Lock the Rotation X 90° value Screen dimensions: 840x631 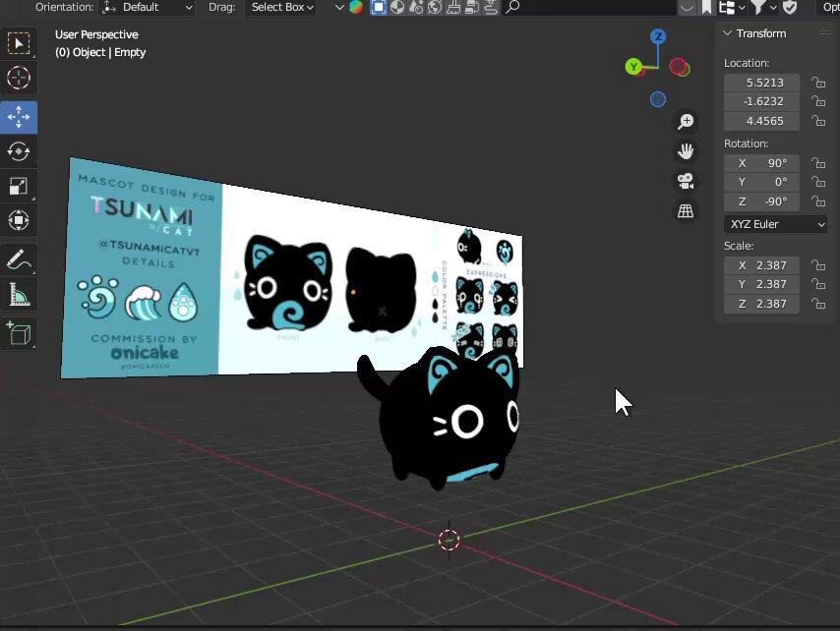(818, 163)
